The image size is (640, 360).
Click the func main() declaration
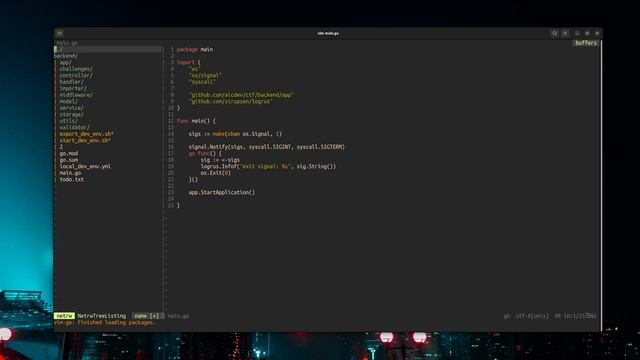pyautogui.click(x=196, y=121)
